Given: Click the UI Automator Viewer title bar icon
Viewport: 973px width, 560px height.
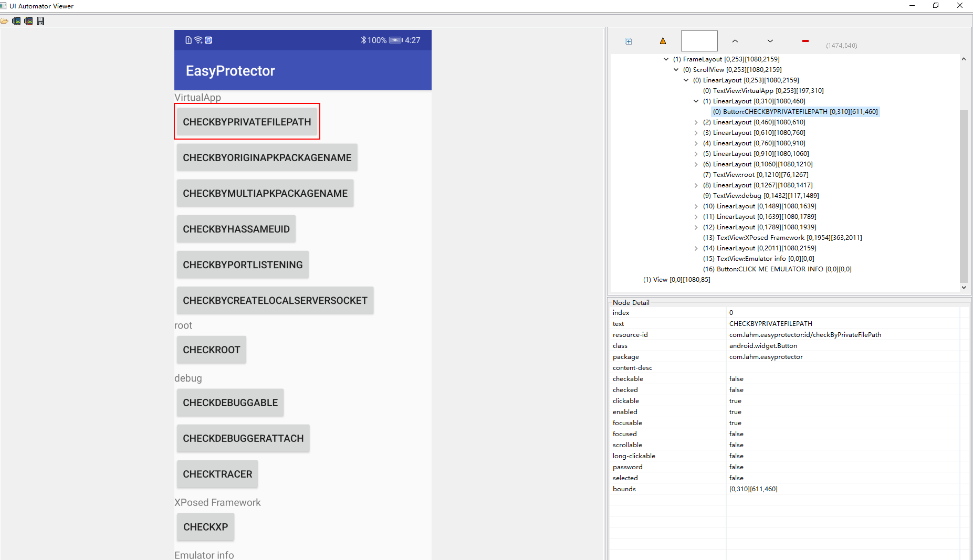Looking at the screenshot, I should (x=4, y=6).
